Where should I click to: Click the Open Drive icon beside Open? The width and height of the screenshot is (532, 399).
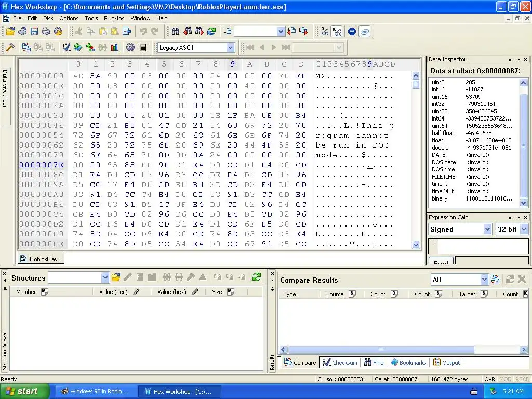pos(22,32)
